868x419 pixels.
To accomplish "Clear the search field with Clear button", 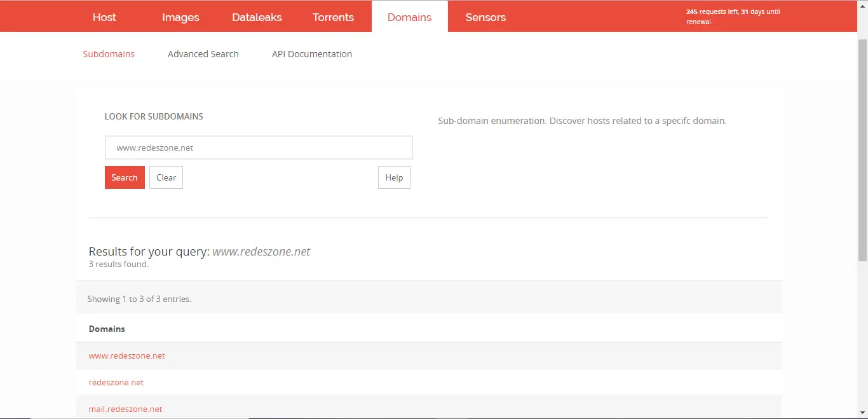I will point(166,177).
